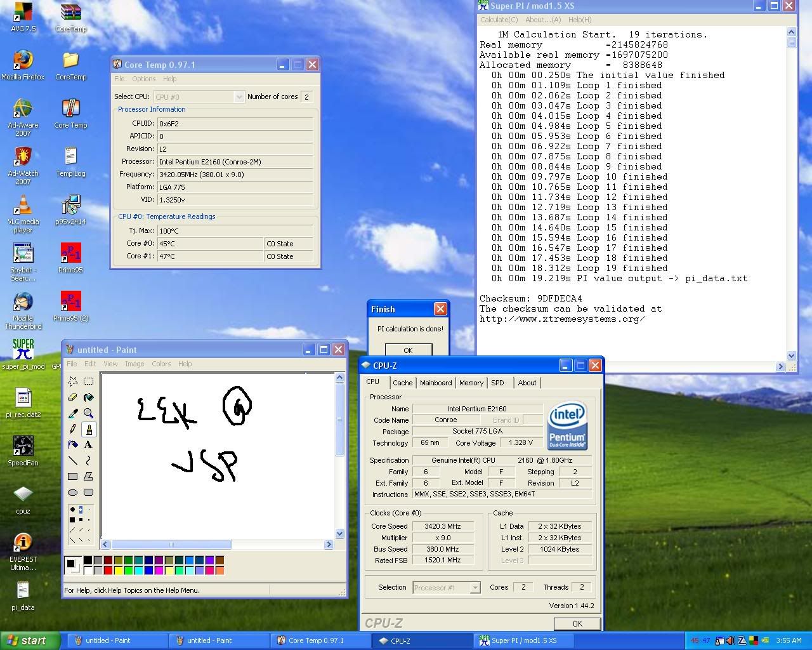This screenshot has width=812, height=650.
Task: Pick the bright green color swatch
Action: tap(129, 570)
